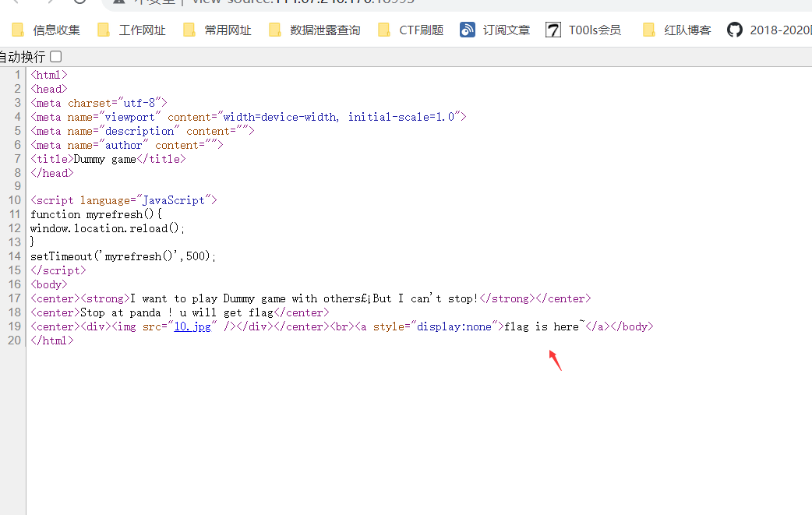The image size is (812, 515).
Task: Click the 'display:none' style value
Action: (454, 326)
